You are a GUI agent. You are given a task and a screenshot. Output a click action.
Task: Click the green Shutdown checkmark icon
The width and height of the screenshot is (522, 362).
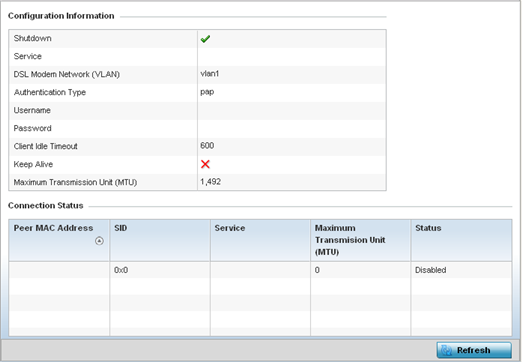pos(205,39)
